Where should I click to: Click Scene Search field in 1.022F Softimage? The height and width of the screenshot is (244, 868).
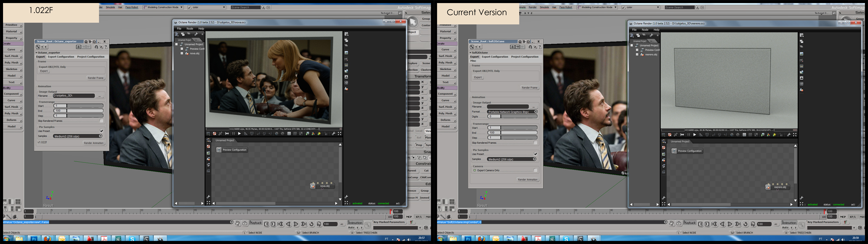(245, 7)
